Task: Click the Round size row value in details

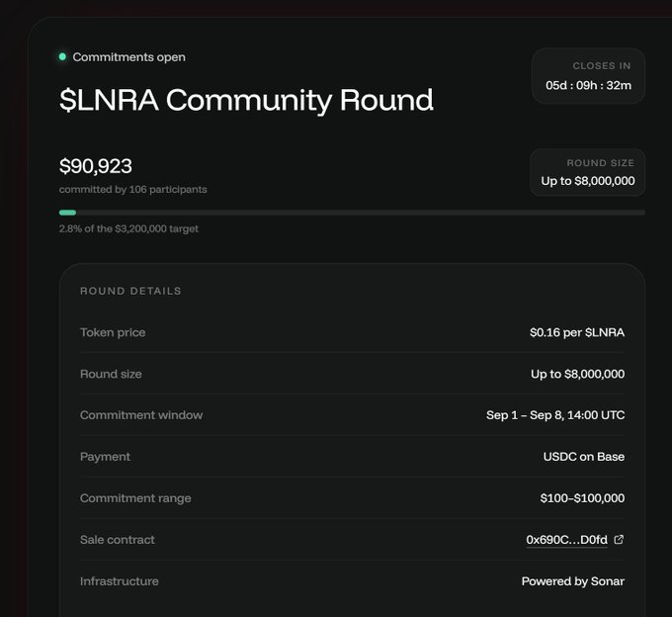Action: [x=577, y=374]
